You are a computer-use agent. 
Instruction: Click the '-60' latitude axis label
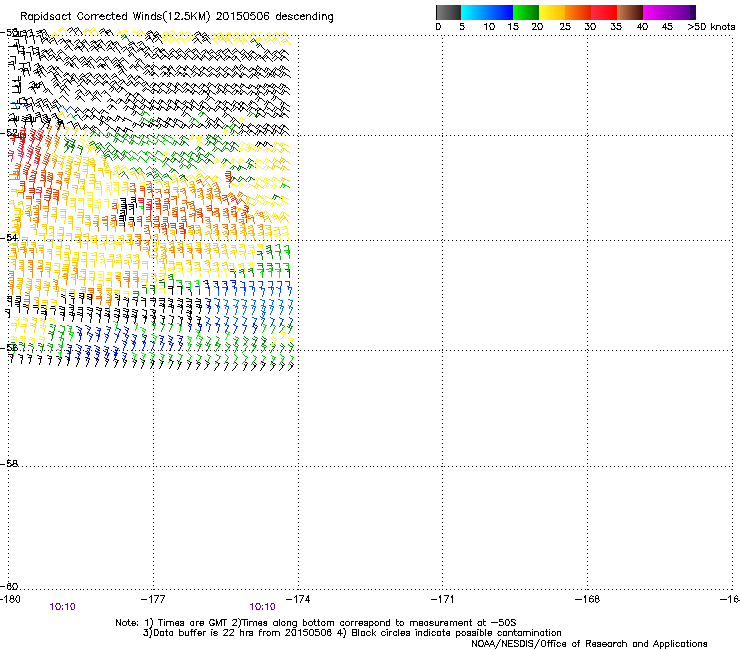click(x=9, y=586)
